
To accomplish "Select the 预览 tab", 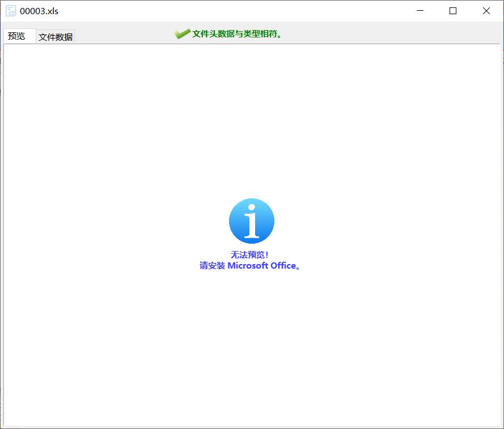I will [x=17, y=36].
